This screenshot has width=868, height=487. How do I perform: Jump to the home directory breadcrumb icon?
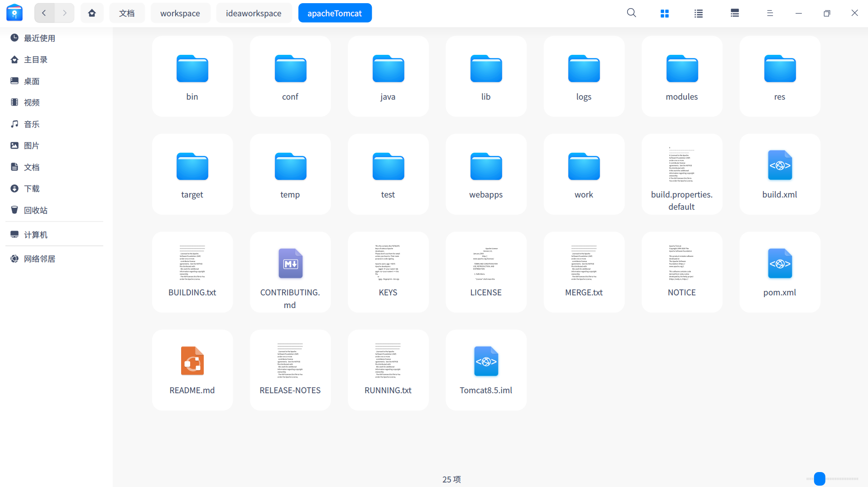click(x=92, y=13)
